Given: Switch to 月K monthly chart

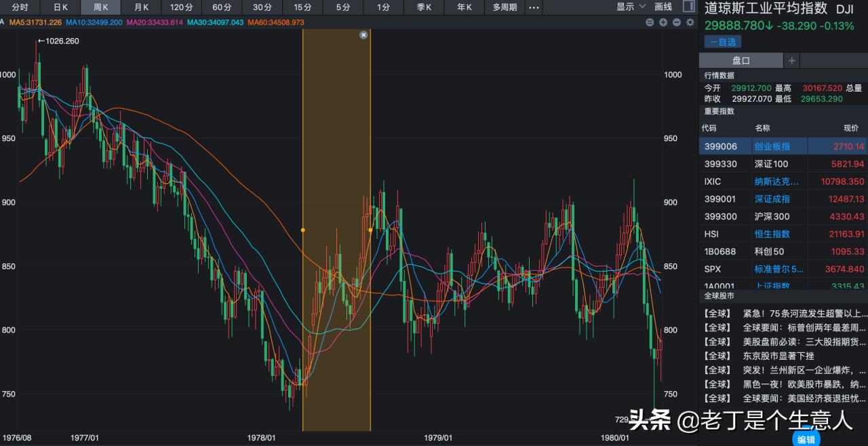Looking at the screenshot, I should (142, 7).
